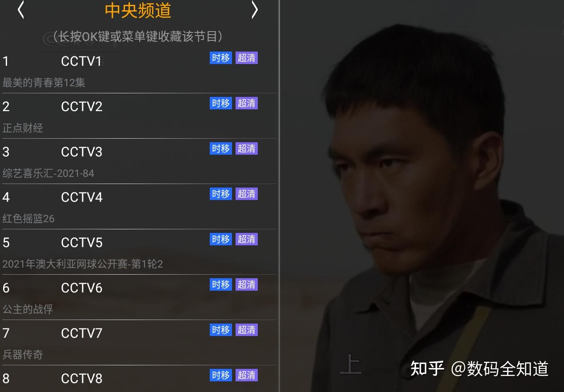The width and height of the screenshot is (564, 392).
Task: Open program 综艺喜乐汇-2021-84
Action: [x=48, y=173]
